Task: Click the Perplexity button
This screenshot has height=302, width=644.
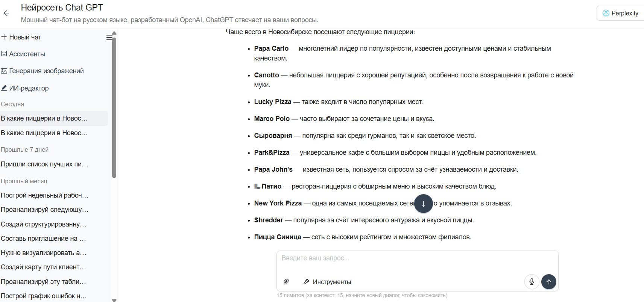Action: pyautogui.click(x=620, y=13)
